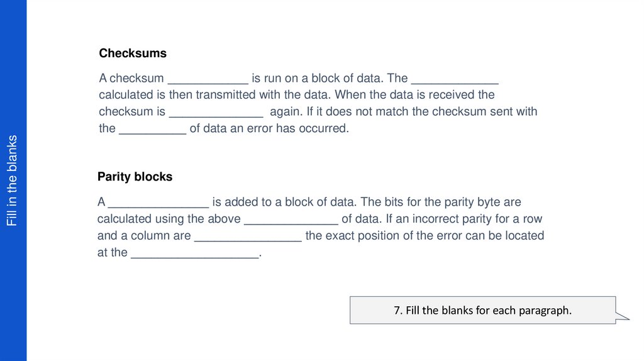This screenshot has height=361, width=644.
Task: Click the blank after "a column are"
Action: [248, 237]
